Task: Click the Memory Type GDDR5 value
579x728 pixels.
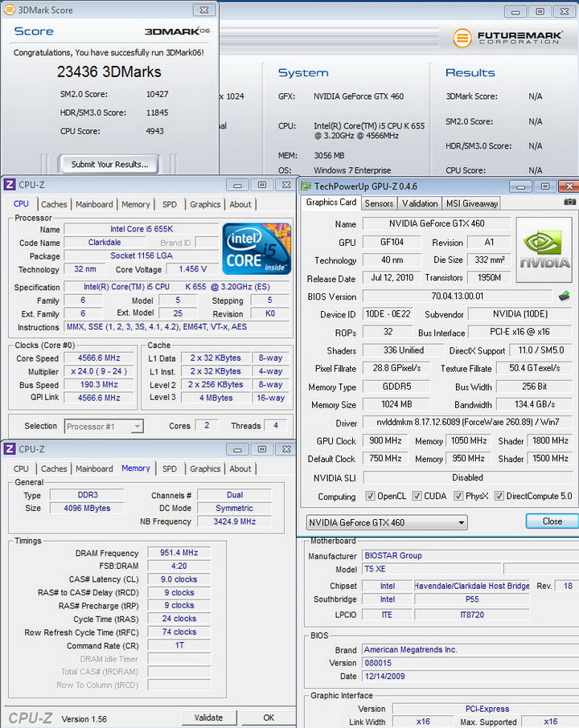Action: [x=396, y=386]
